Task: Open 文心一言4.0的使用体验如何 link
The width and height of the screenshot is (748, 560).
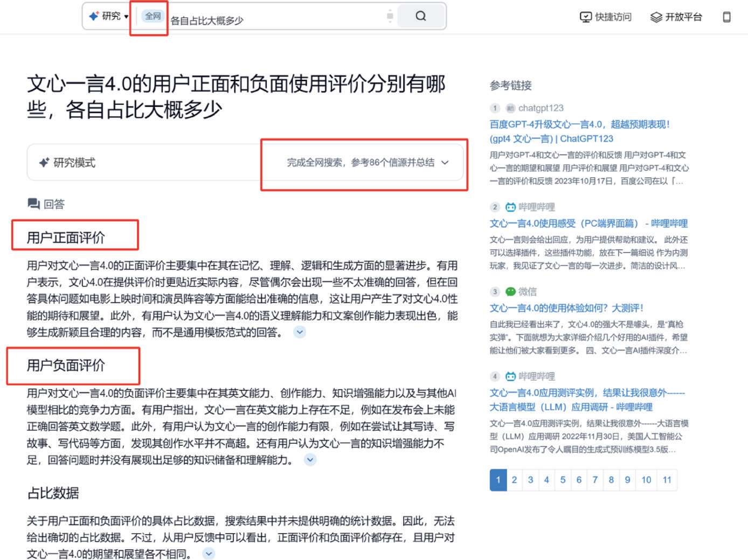Action: click(x=566, y=308)
